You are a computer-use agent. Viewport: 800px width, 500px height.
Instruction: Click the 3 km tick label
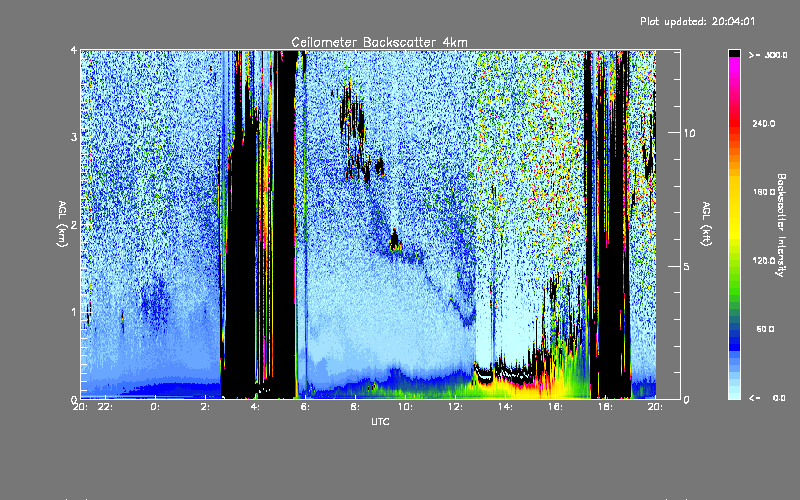[x=74, y=137]
